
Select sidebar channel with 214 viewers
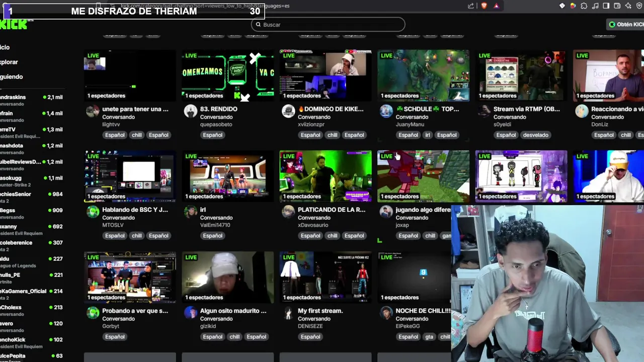click(32, 294)
